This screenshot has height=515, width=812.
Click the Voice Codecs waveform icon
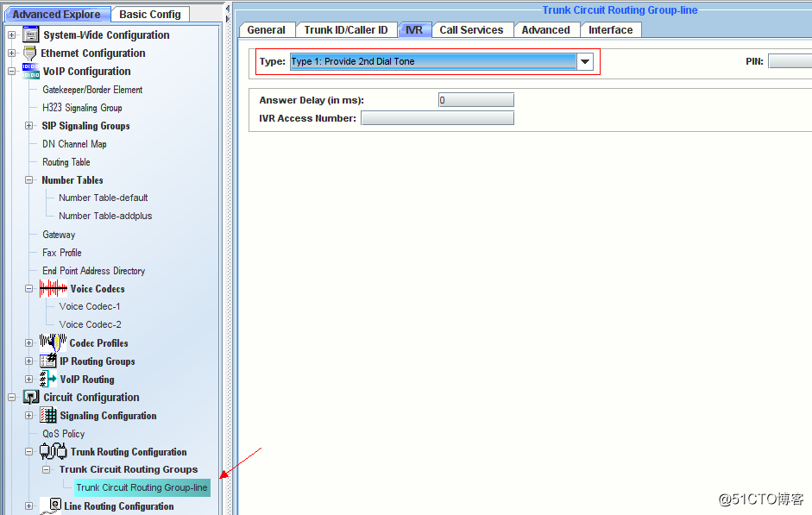tap(54, 288)
